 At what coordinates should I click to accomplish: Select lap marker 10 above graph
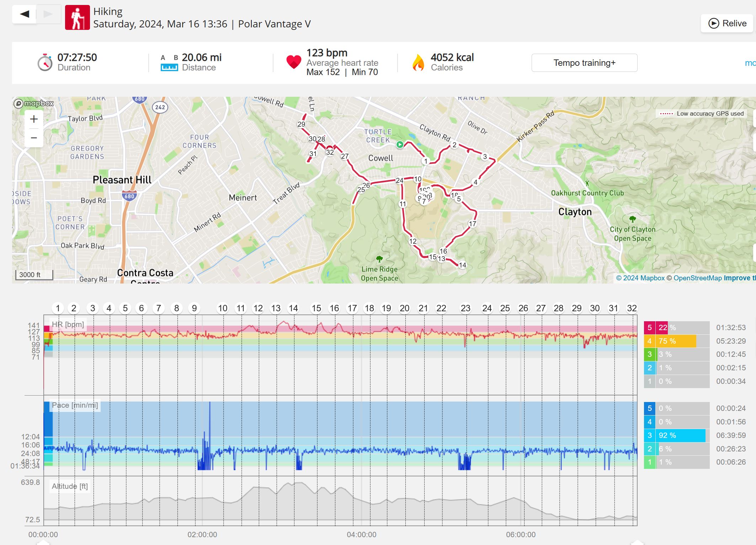click(223, 308)
